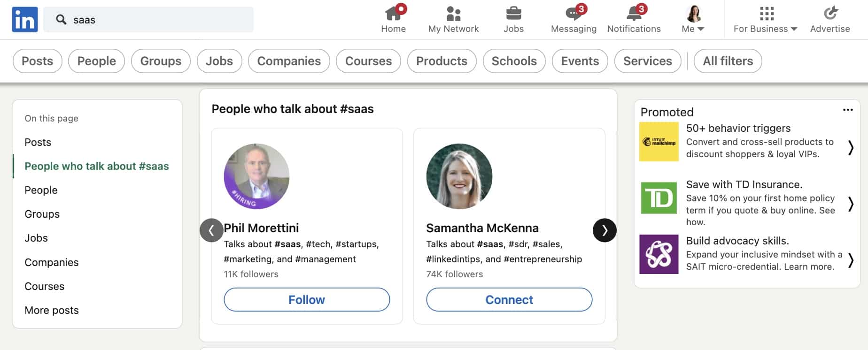Filter results by Schools

pos(514,61)
